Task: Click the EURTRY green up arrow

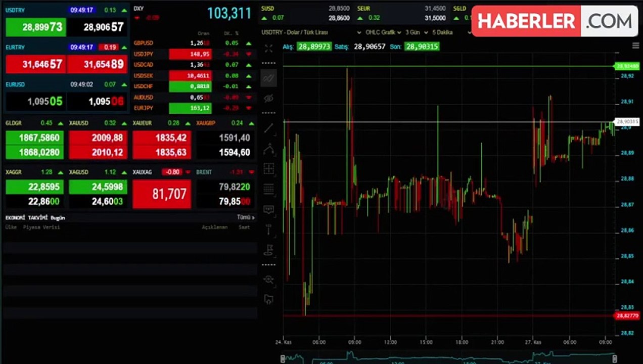Action: point(124,48)
